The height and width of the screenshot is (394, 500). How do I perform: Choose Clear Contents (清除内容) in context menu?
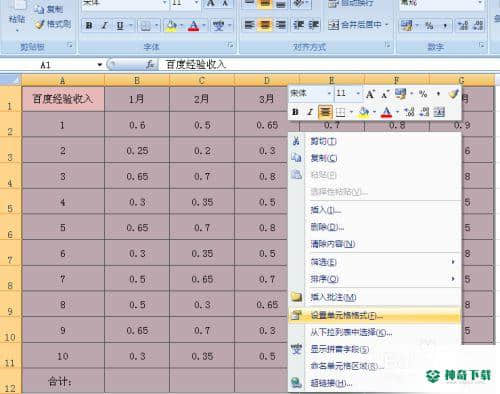pos(375,244)
